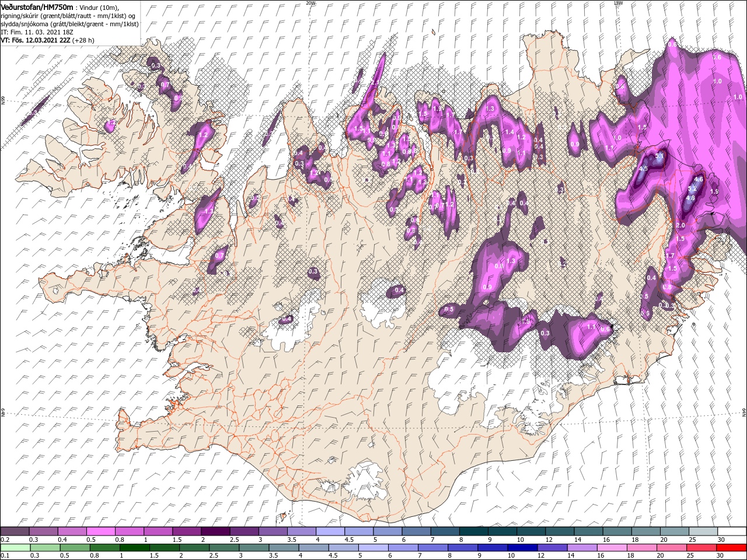Select the pale pink 16–18 swatch in bottom scale
Screen dimensions: 747x560
click(x=612, y=548)
